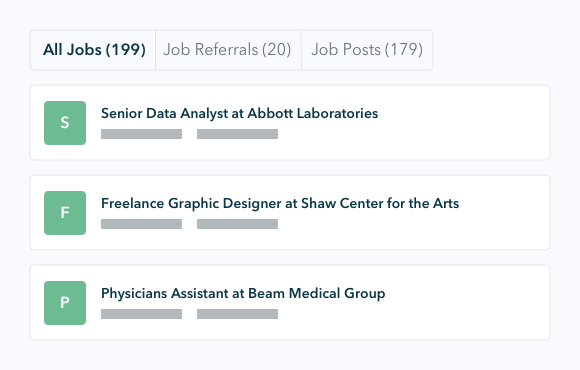Image resolution: width=580 pixels, height=370 pixels.
Task: Click first gray bar under Physicians Assistant title
Action: [x=141, y=314]
